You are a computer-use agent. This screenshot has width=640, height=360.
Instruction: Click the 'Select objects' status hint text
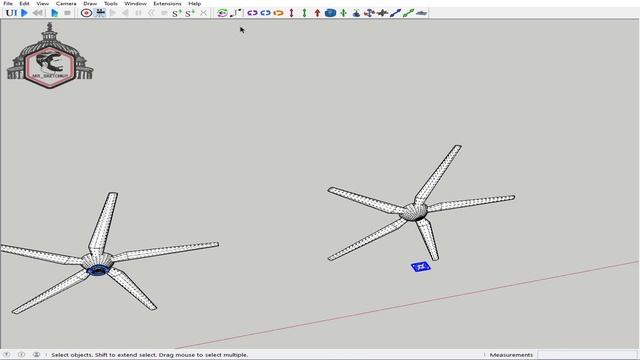point(150,355)
